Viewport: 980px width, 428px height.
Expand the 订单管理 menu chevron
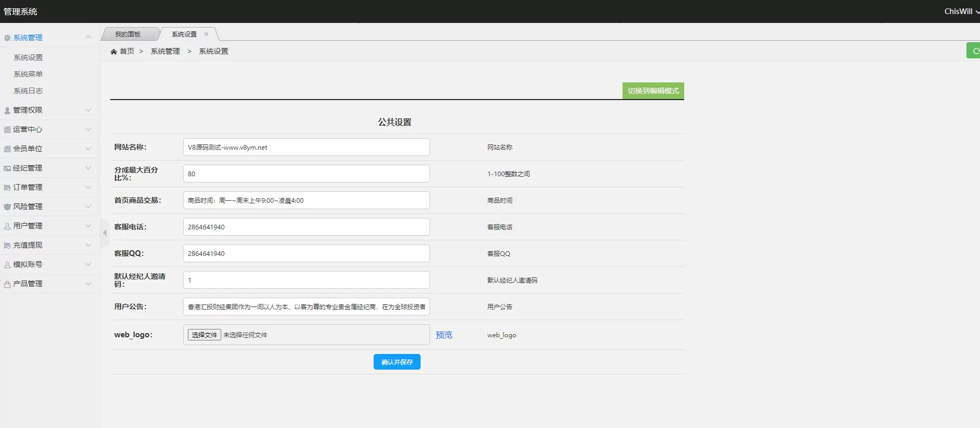tap(88, 187)
